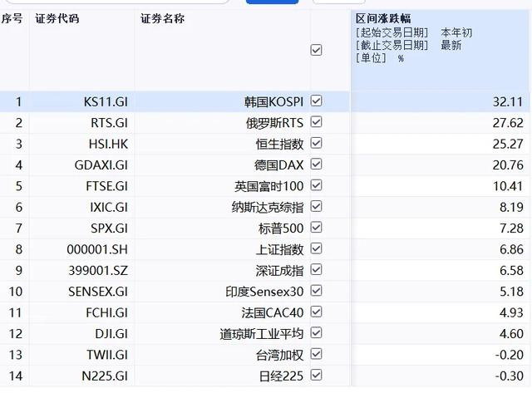
Task: Select the 000001.SH code cell
Action: [x=81, y=249]
